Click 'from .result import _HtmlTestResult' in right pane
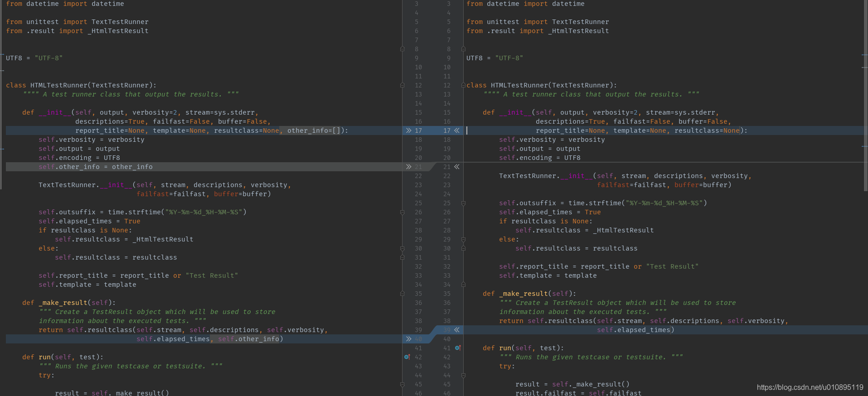This screenshot has width=868, height=396. pos(538,31)
